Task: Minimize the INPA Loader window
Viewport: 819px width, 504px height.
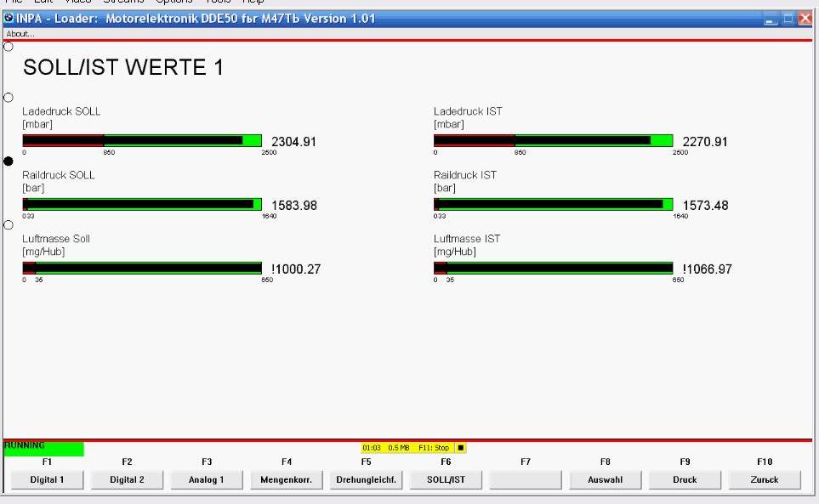Action: tap(771, 20)
